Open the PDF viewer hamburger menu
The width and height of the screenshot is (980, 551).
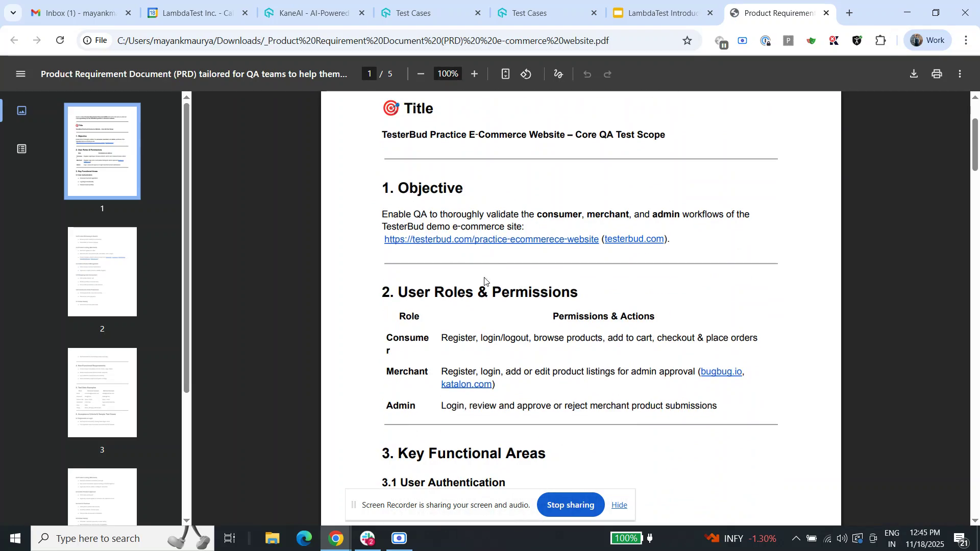click(x=20, y=73)
